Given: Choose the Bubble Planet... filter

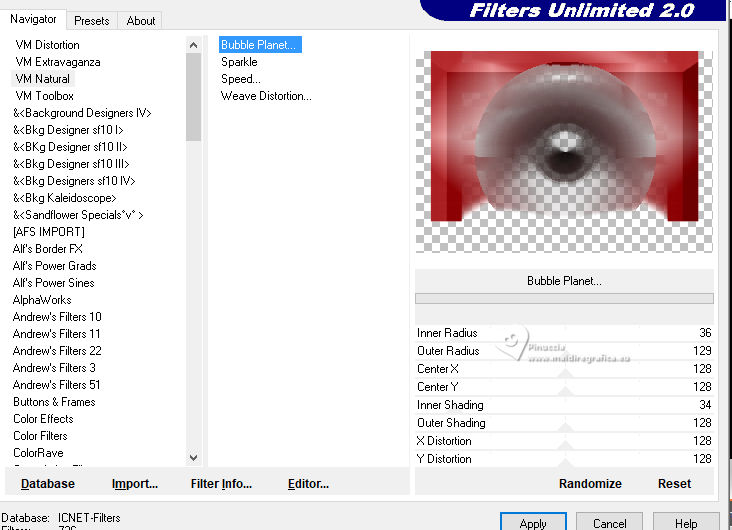Looking at the screenshot, I should [260, 45].
